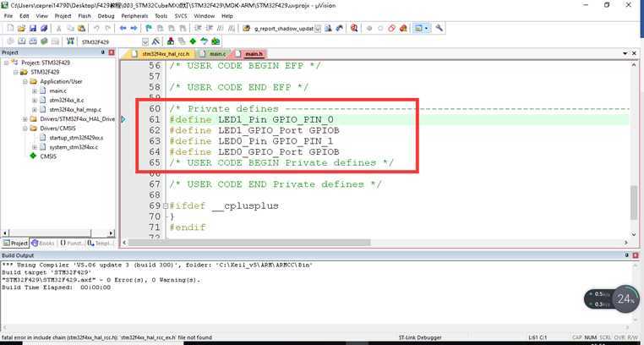Open the Debug menu
644x345 pixels.
tap(106, 16)
